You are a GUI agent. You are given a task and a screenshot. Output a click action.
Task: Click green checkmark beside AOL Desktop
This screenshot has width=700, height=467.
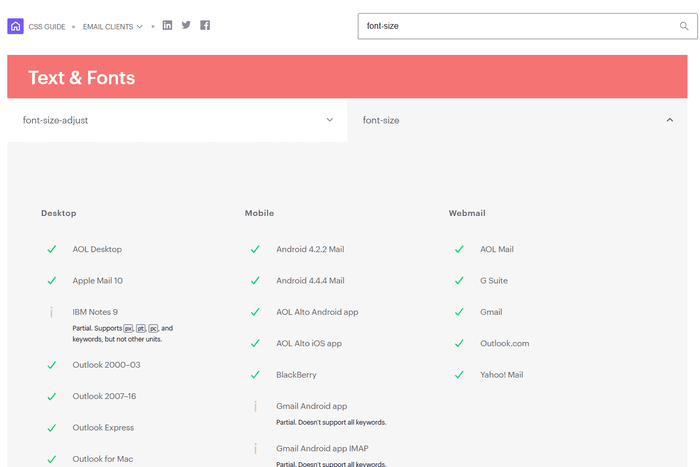pyautogui.click(x=51, y=249)
